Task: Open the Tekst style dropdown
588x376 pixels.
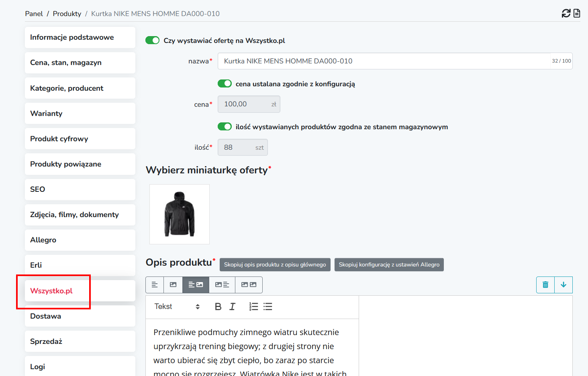Action: click(177, 307)
